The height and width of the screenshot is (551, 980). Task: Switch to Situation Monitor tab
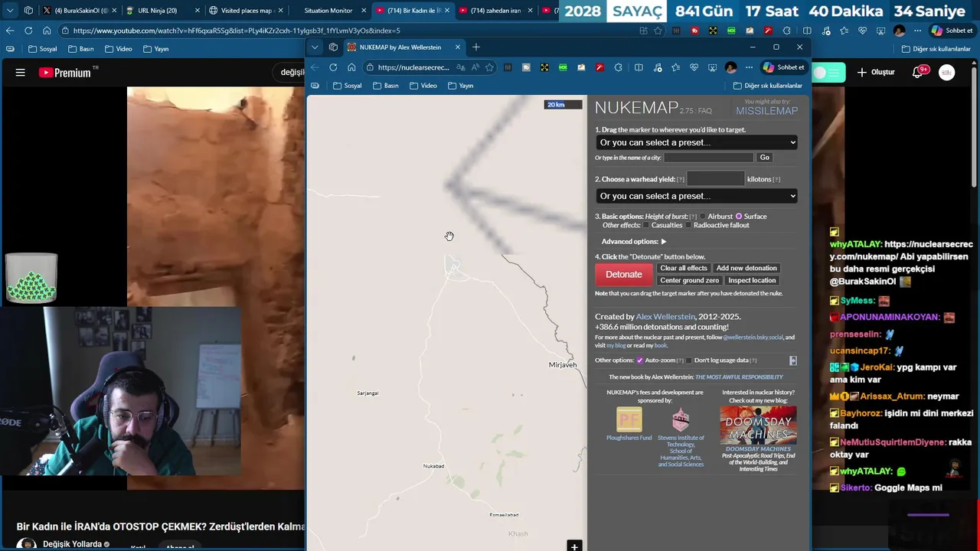(328, 11)
